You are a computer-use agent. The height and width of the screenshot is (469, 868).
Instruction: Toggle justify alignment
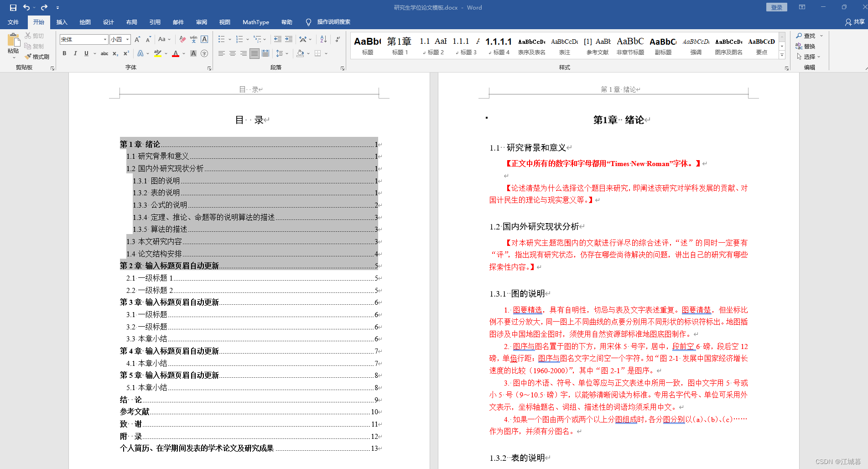(x=255, y=53)
